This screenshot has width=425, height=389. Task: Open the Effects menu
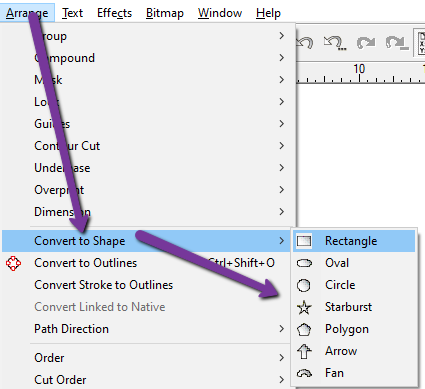[x=114, y=13]
